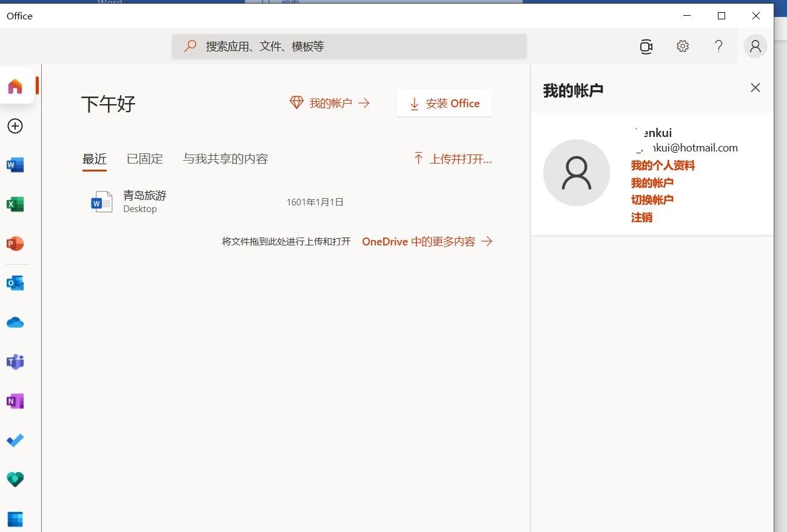The image size is (787, 532).
Task: Open OneDrive from the sidebar
Action: [x=15, y=322]
